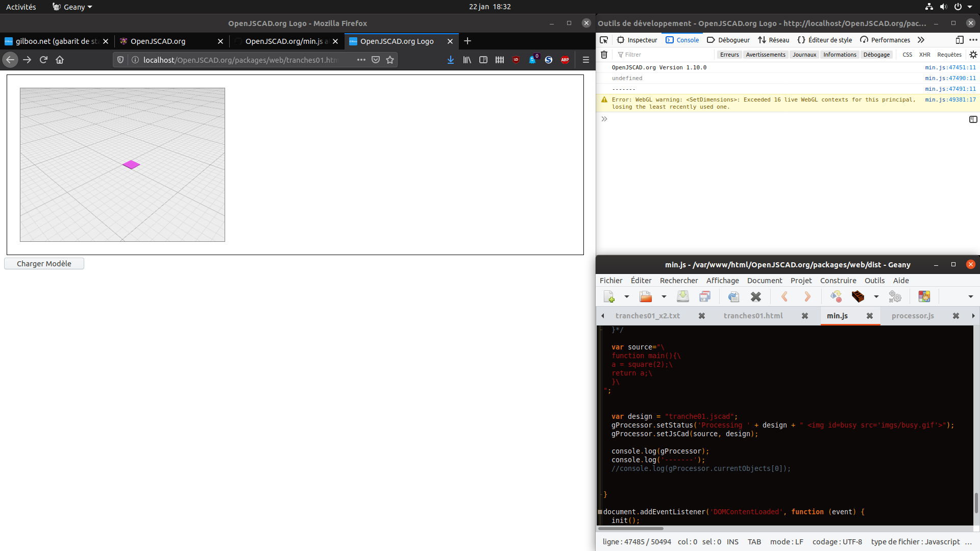Open Geany preferences via gear toolbar icon

pyautogui.click(x=895, y=296)
